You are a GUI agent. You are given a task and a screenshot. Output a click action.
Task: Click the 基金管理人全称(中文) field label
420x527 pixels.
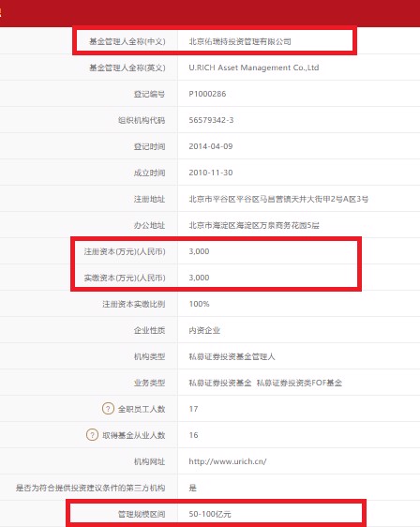(x=127, y=41)
